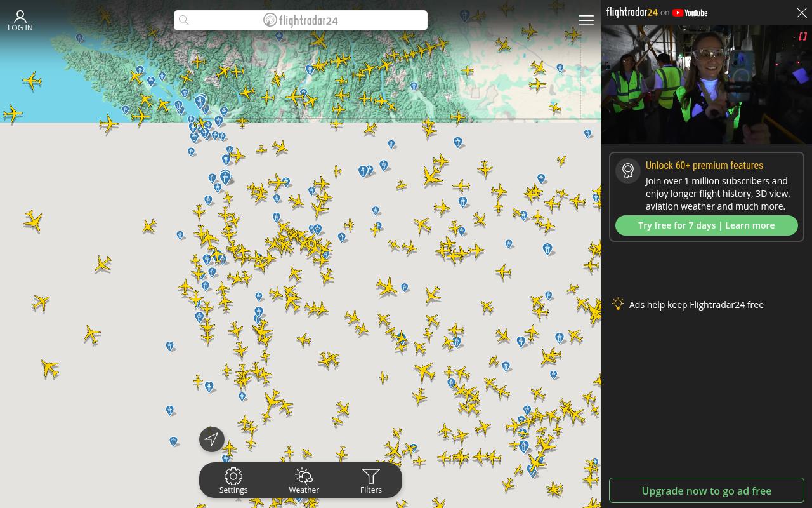Click the search magnifier icon

click(x=184, y=20)
